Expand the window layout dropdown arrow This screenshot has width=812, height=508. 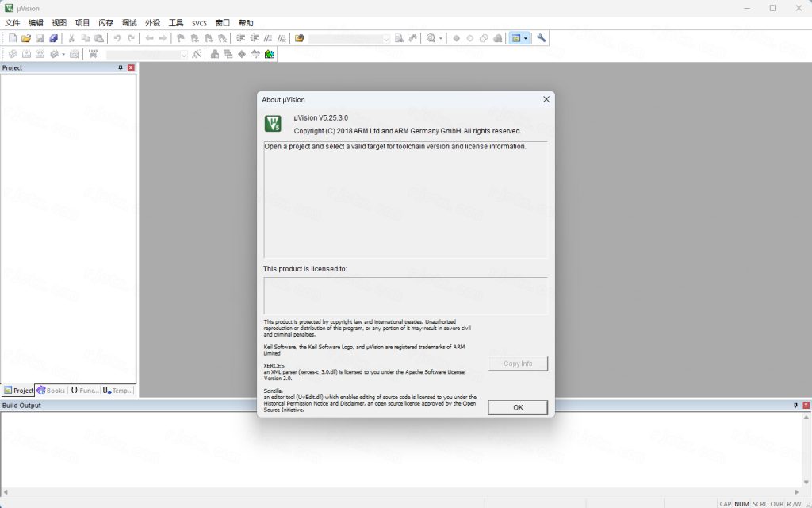click(525, 38)
